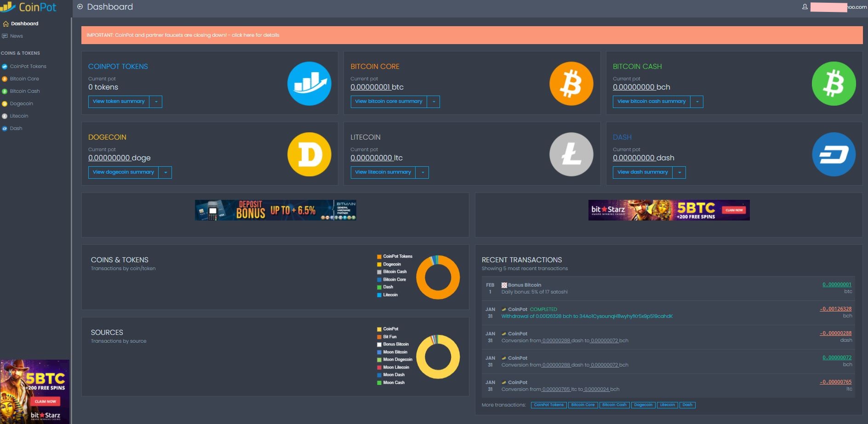The width and height of the screenshot is (868, 424).
Task: Click the sources donut chart
Action: point(438,357)
